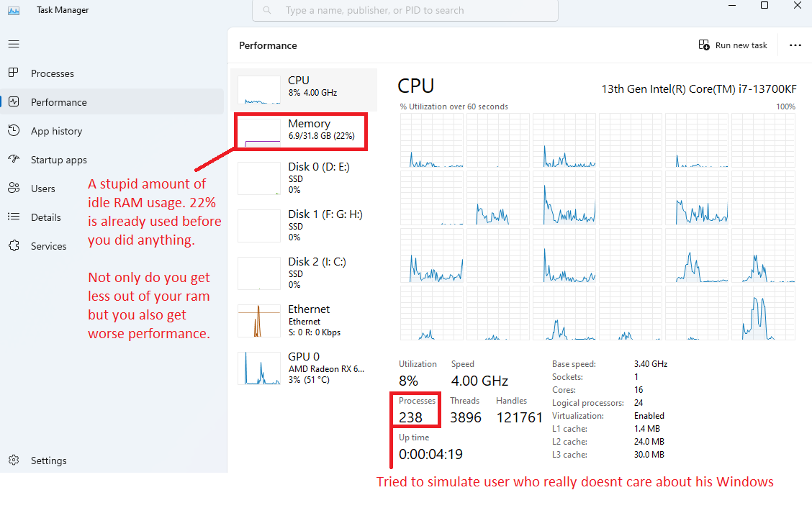Select the CPU item in resource list
Screen dimensions: 812x508
[302, 87]
